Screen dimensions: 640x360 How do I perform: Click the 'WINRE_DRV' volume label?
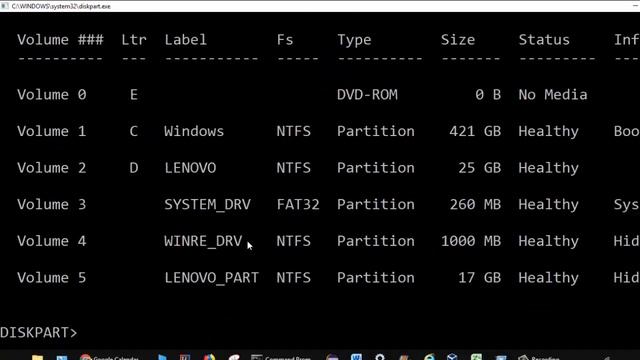point(203,242)
